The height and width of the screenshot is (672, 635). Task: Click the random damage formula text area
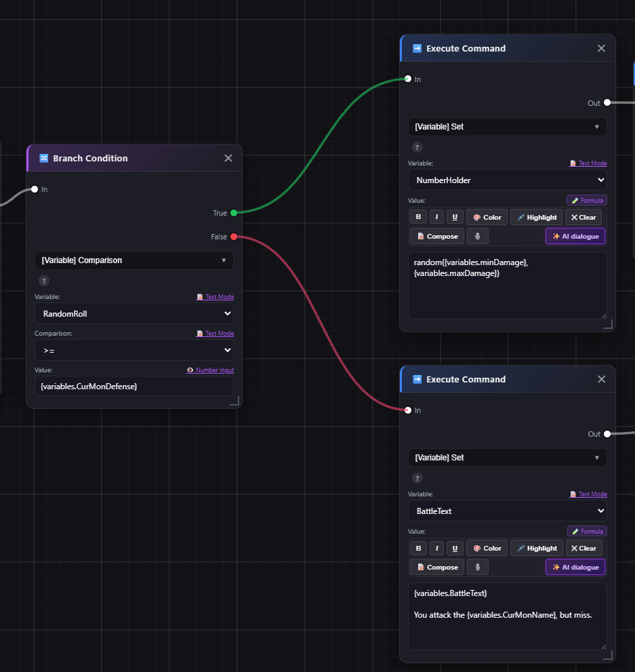pyautogui.click(x=508, y=285)
